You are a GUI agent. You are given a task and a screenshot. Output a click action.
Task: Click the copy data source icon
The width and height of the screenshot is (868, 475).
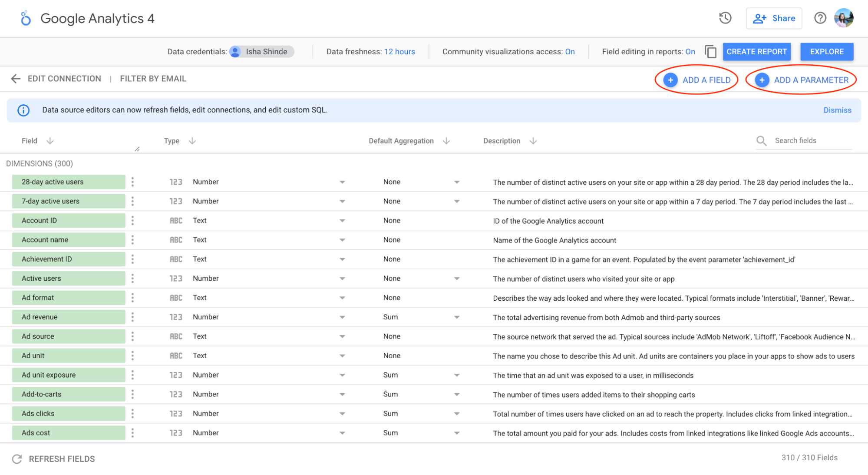pos(710,52)
